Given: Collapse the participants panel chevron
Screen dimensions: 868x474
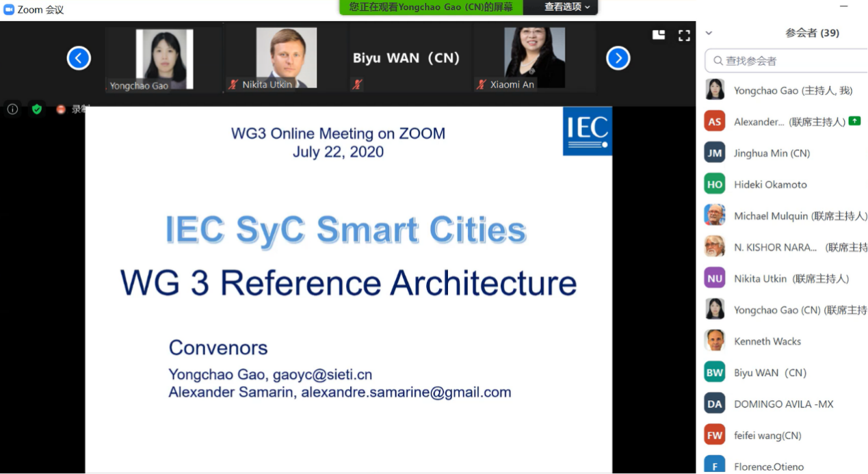Looking at the screenshot, I should coord(709,33).
